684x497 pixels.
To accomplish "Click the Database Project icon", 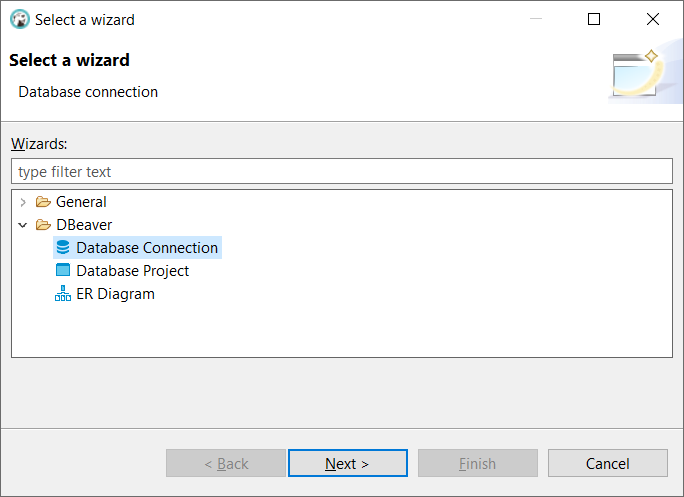I will 63,270.
